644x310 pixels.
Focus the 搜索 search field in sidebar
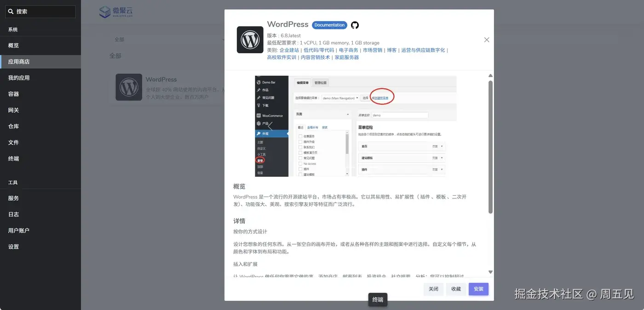point(40,11)
